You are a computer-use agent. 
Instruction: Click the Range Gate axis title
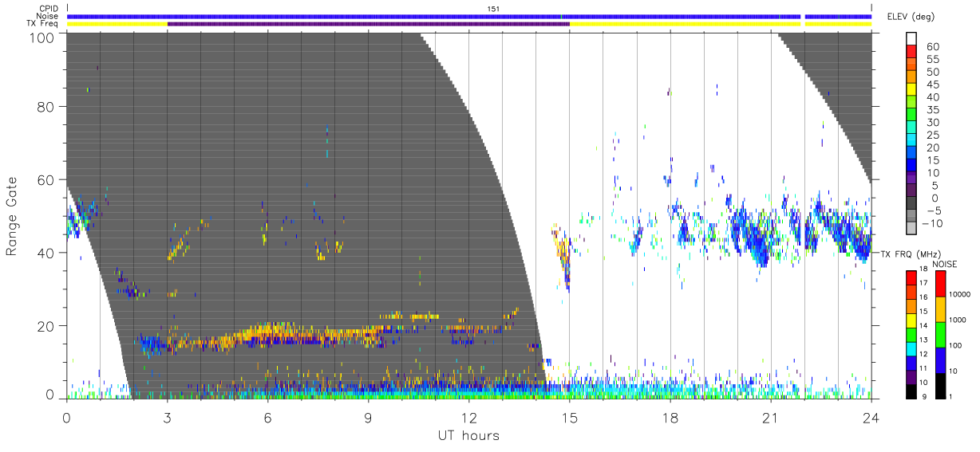[12, 216]
